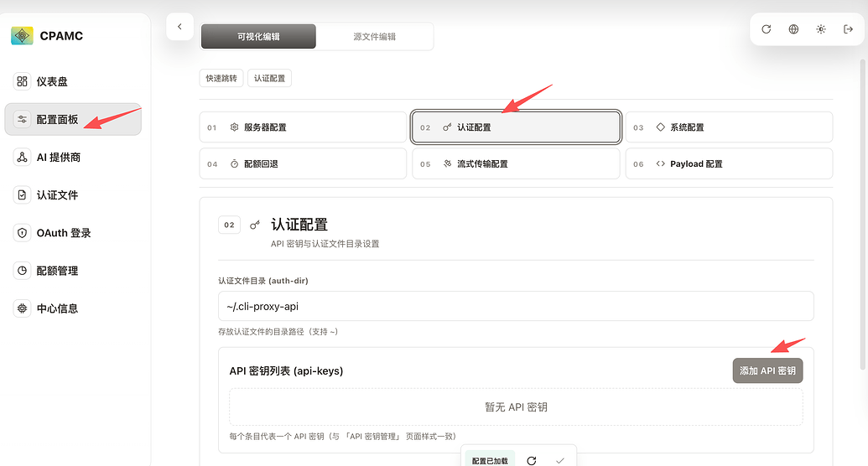Click the logout icon at top right
This screenshot has width=868, height=466.
point(848,29)
